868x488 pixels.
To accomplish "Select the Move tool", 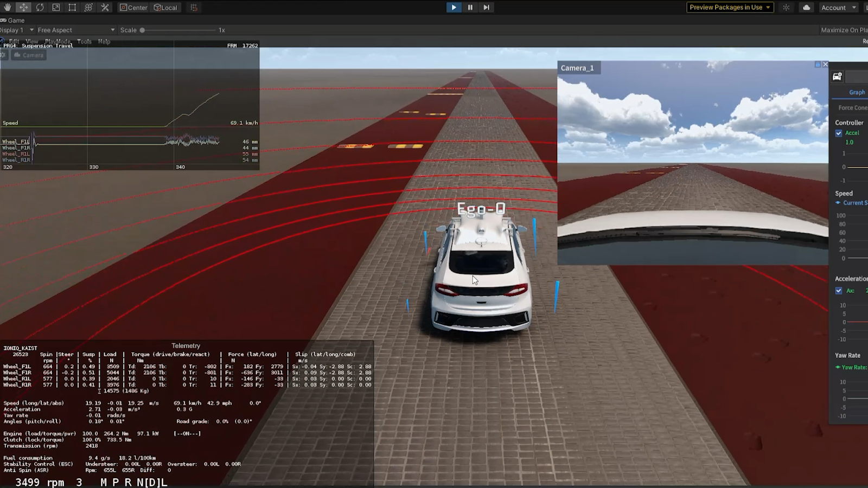I will (23, 7).
